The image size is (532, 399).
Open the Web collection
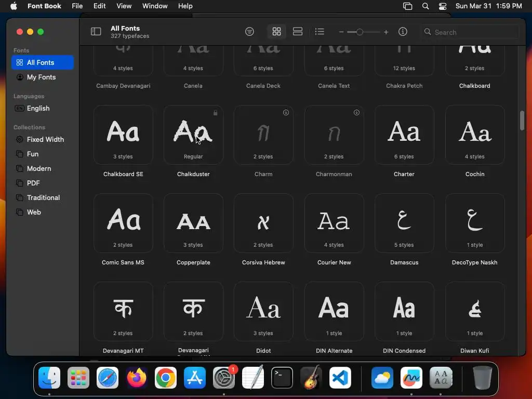point(43,212)
